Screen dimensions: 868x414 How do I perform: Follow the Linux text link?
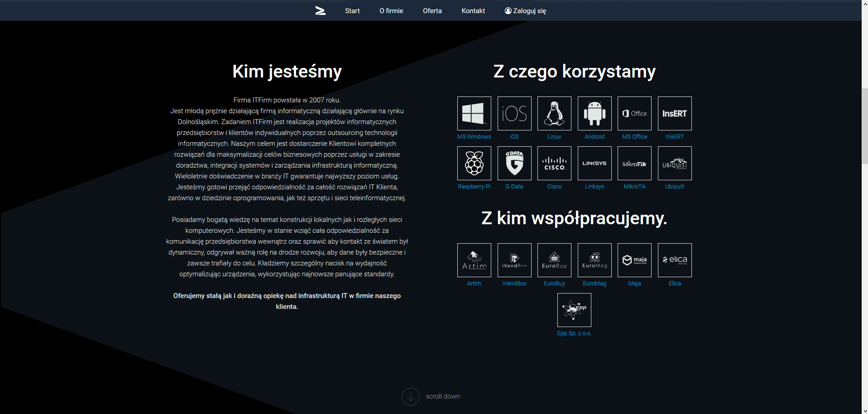click(x=554, y=136)
